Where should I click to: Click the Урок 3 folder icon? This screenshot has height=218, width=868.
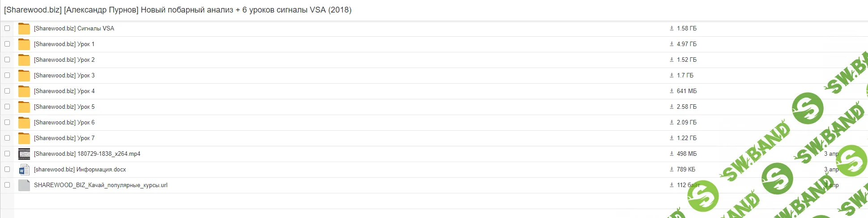(24, 76)
